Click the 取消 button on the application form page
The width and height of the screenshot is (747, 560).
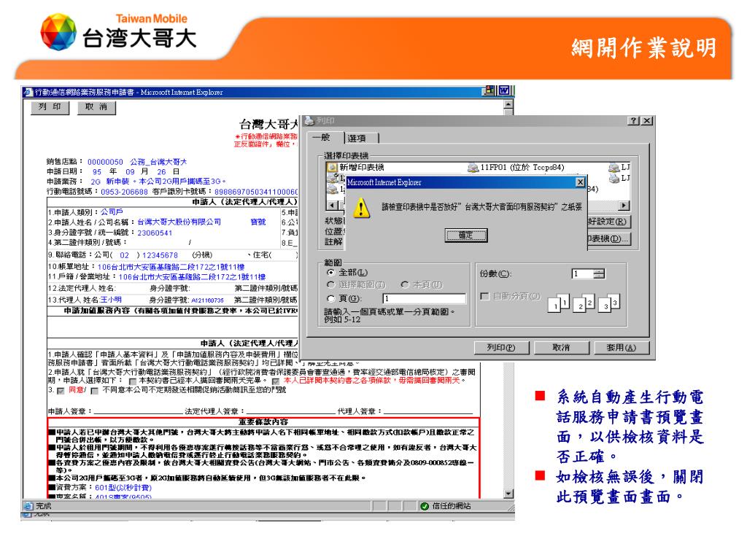[97, 107]
